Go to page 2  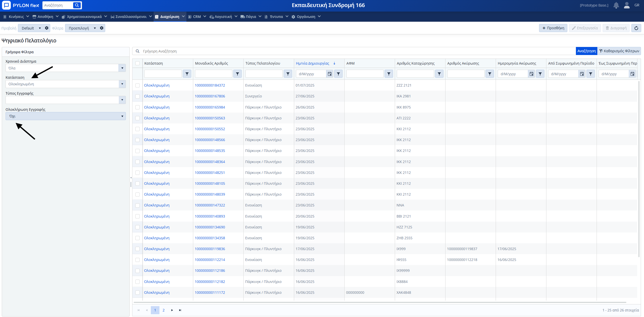click(x=163, y=310)
